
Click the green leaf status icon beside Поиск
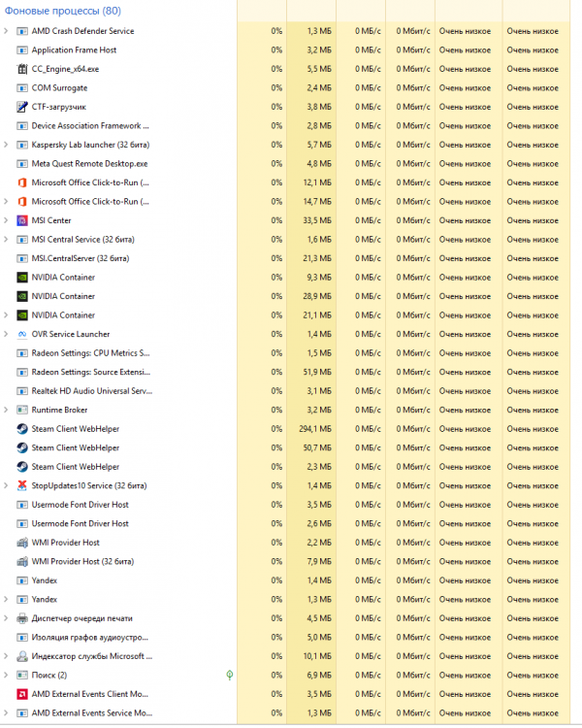pos(229,675)
